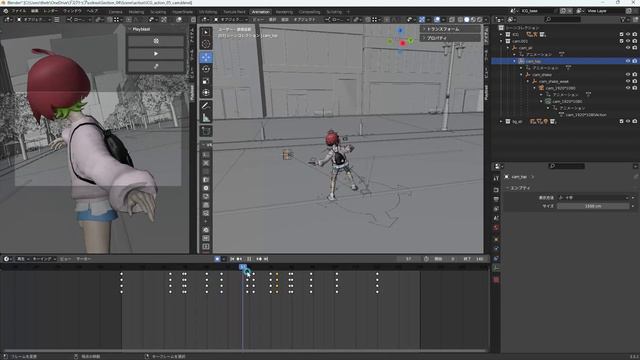Open the ウィンドウ menu

coord(72,11)
